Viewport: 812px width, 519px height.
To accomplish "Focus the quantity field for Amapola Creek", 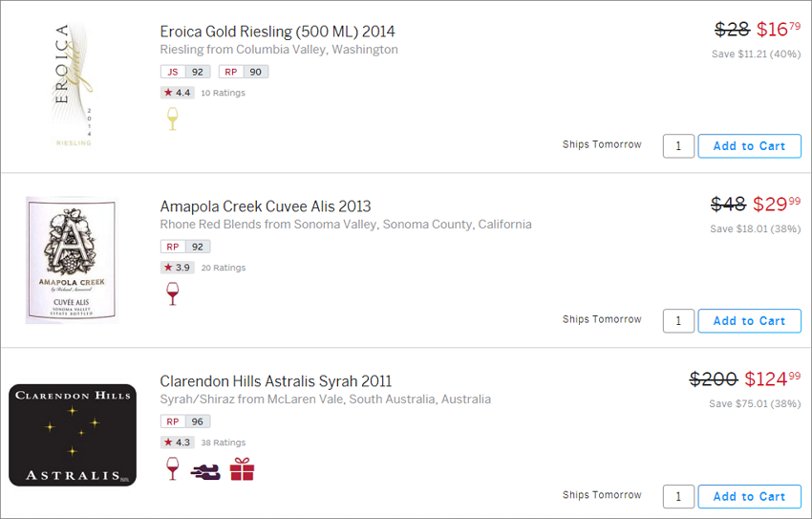I will coord(678,321).
